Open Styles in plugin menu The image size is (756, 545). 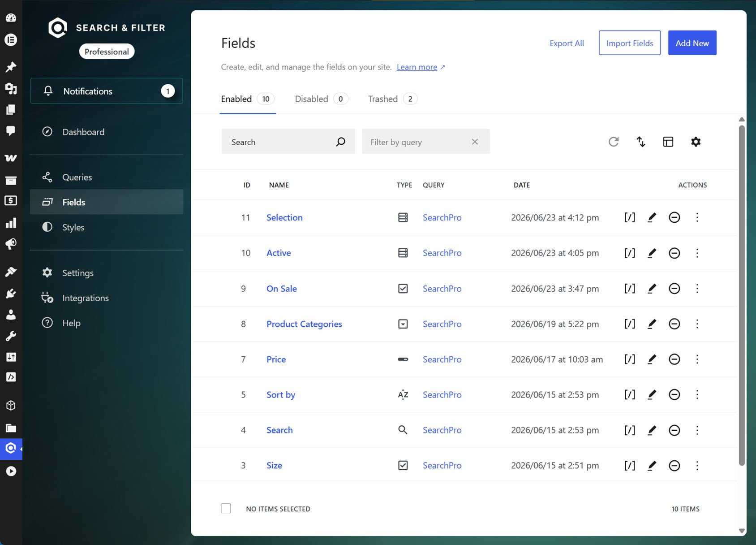tap(107, 227)
